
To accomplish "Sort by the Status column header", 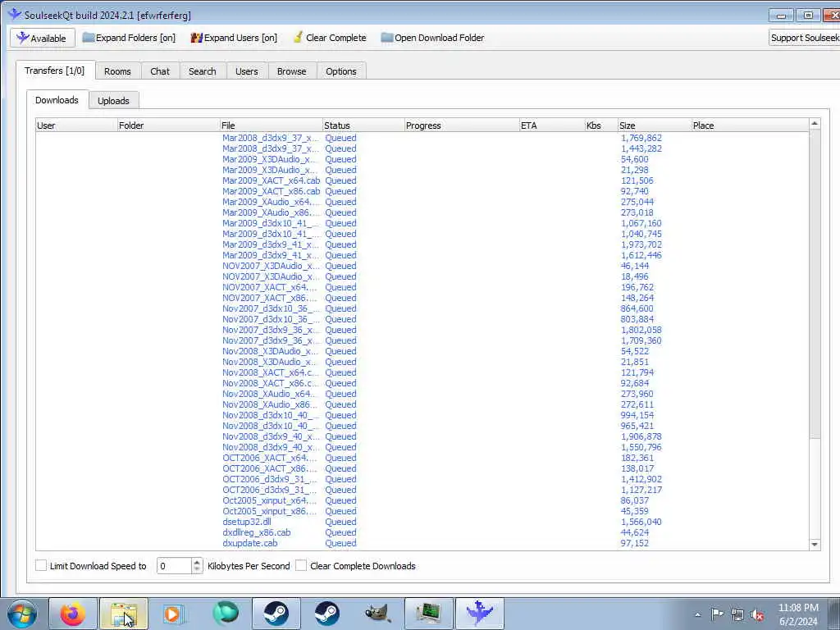I will (363, 126).
